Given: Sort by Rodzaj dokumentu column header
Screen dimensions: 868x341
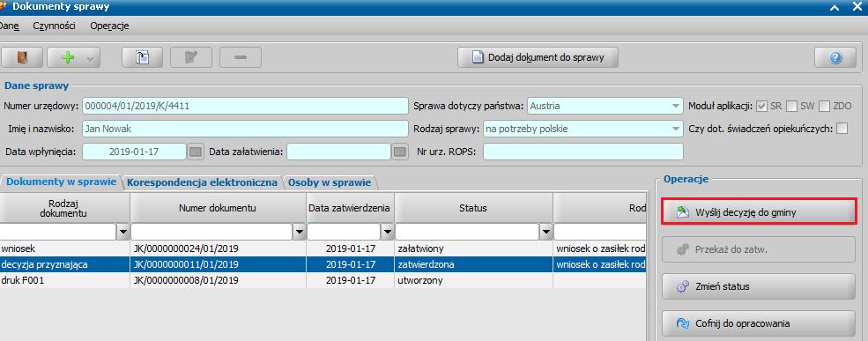Looking at the screenshot, I should (x=64, y=208).
